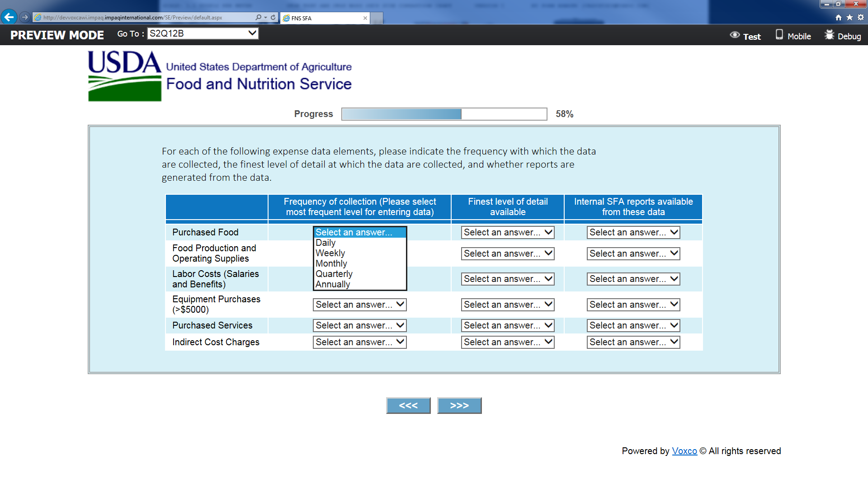Open Indirect Cost Charges reports dropdown
The width and height of the screenshot is (868, 488).
pos(633,342)
